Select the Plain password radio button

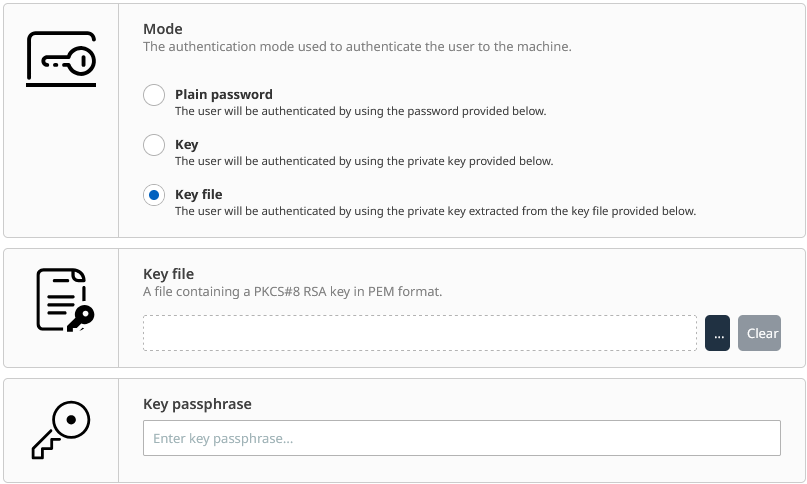click(x=154, y=95)
